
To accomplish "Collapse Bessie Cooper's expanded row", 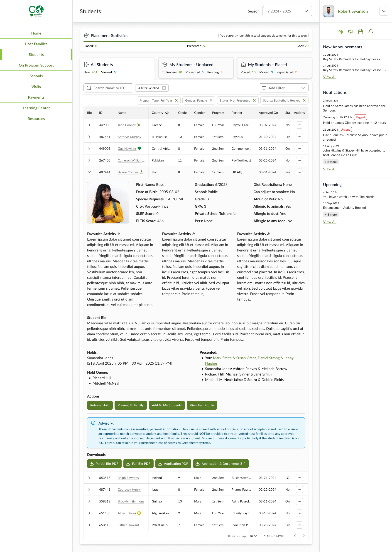I will click(89, 172).
